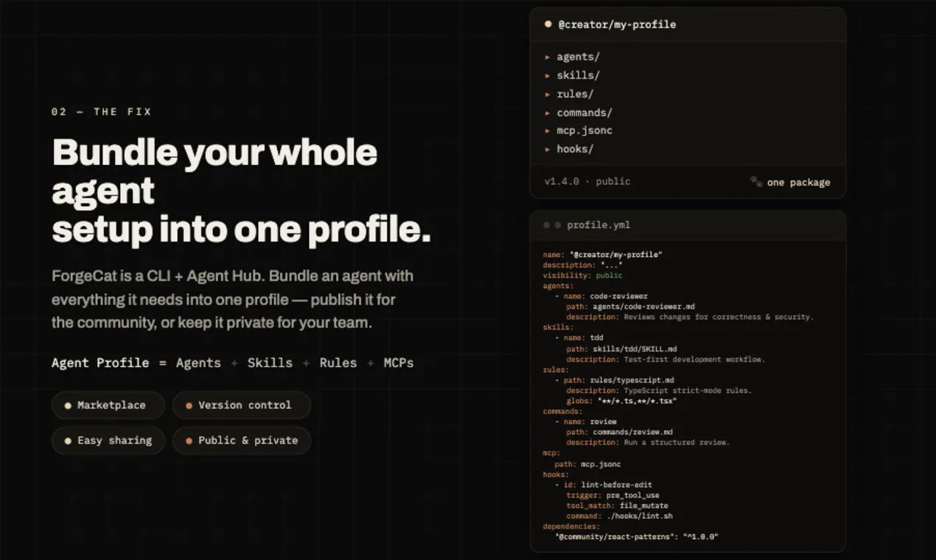Click the "path: mcp.jsonc" YAML line
This screenshot has height=560, width=936.
tap(587, 464)
